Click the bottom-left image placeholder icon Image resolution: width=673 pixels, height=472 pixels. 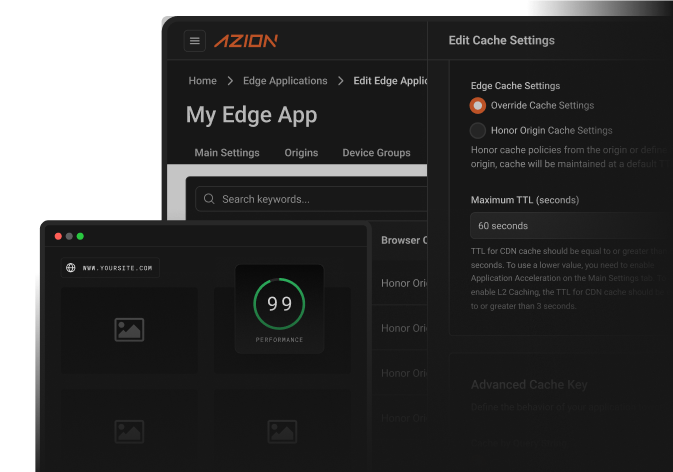pos(129,431)
